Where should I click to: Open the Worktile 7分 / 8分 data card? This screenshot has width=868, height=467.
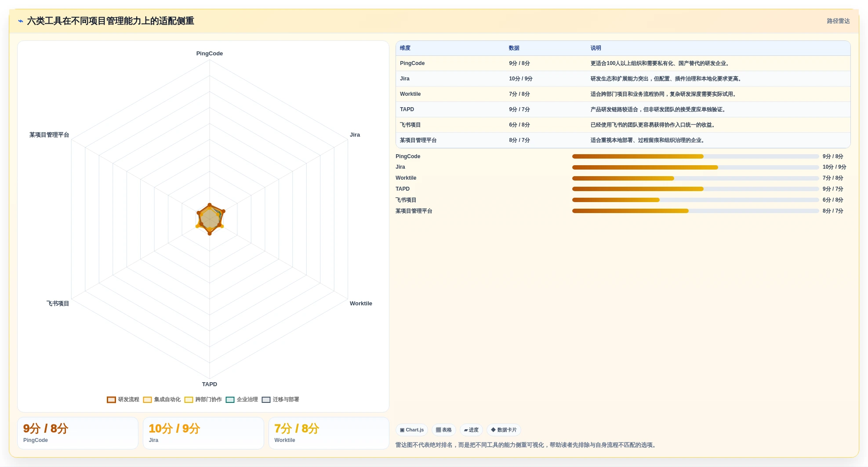(329, 433)
